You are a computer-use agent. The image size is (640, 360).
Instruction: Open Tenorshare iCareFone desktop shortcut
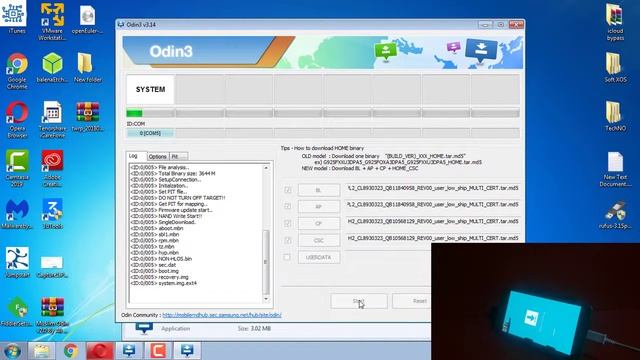tap(52, 120)
